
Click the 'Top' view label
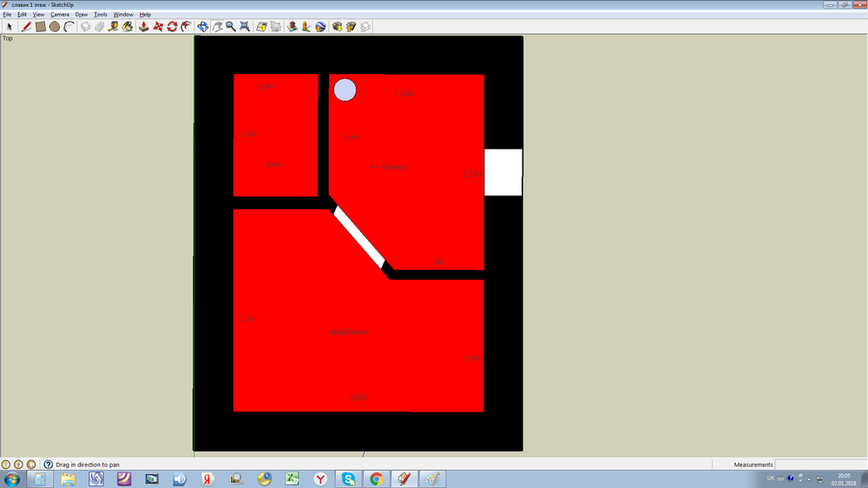7,38
